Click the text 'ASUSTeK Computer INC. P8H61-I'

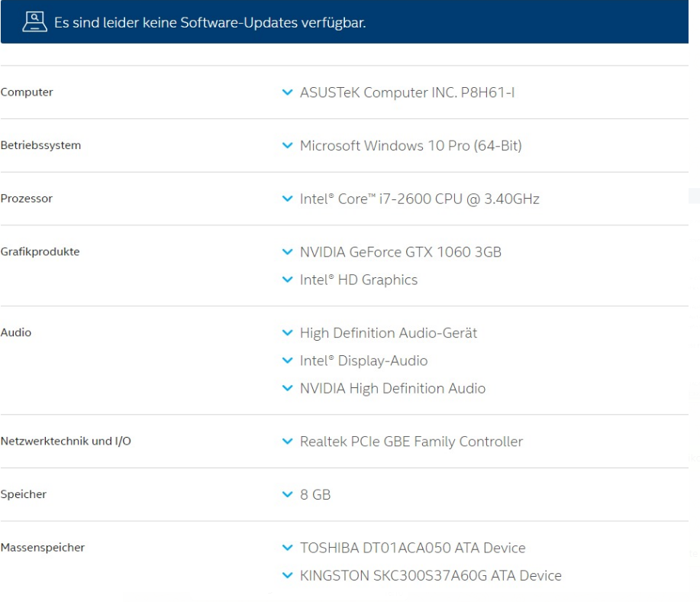tap(407, 92)
